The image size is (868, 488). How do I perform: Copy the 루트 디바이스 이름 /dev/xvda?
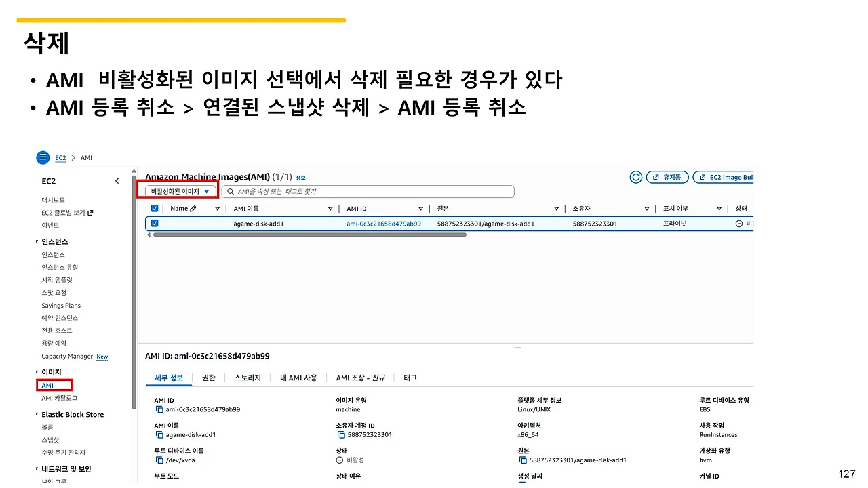tap(159, 460)
